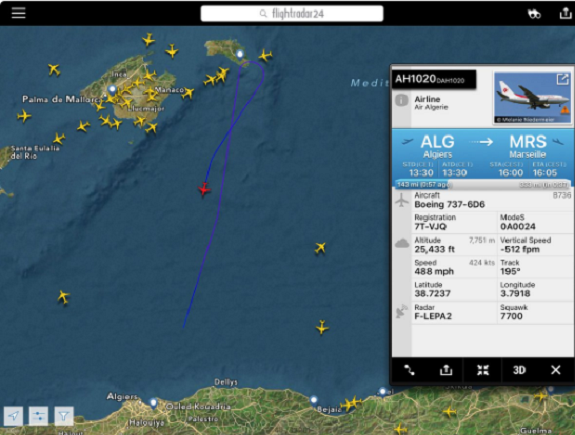
Task: Click the flightradar24 search field
Action: pos(292,14)
